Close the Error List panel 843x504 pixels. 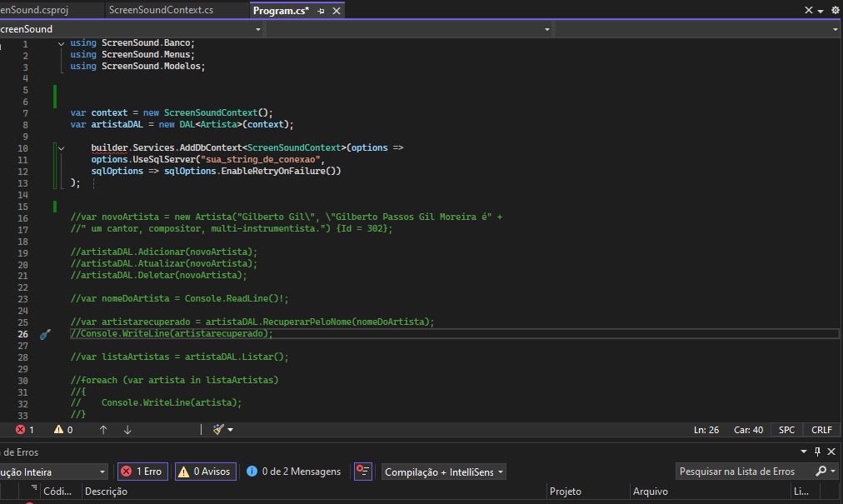point(831,452)
